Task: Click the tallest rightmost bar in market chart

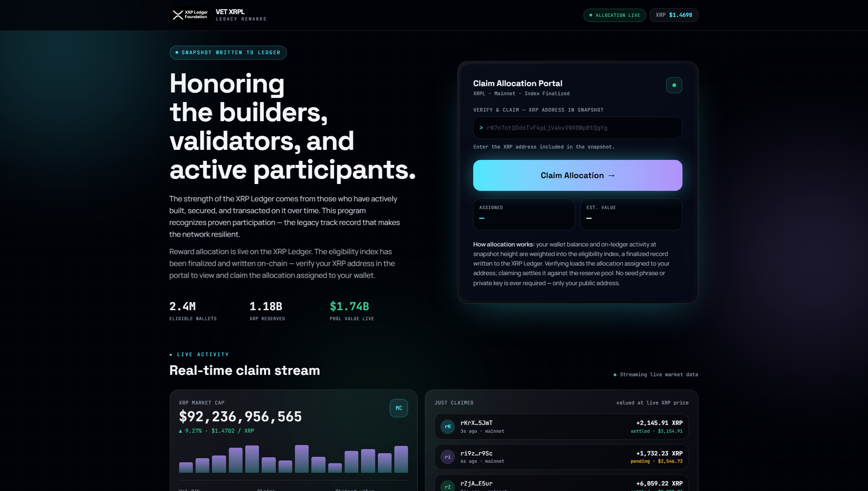Action: (401, 459)
